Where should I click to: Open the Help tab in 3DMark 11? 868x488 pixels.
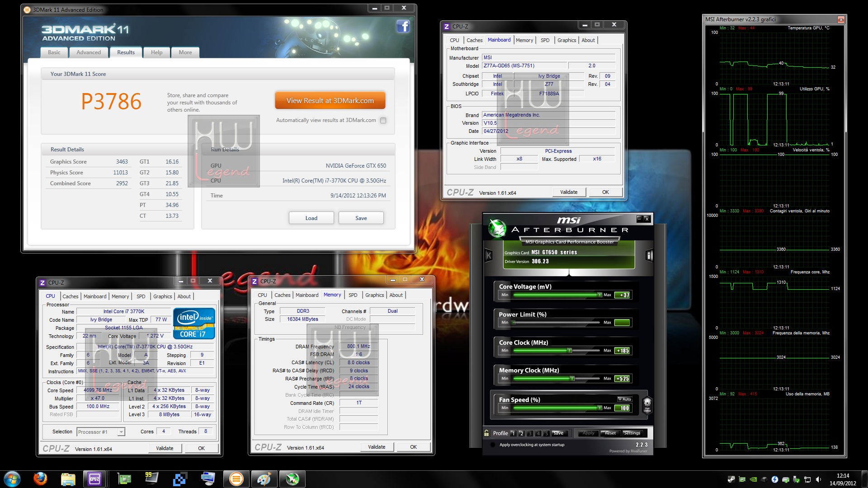click(x=156, y=52)
